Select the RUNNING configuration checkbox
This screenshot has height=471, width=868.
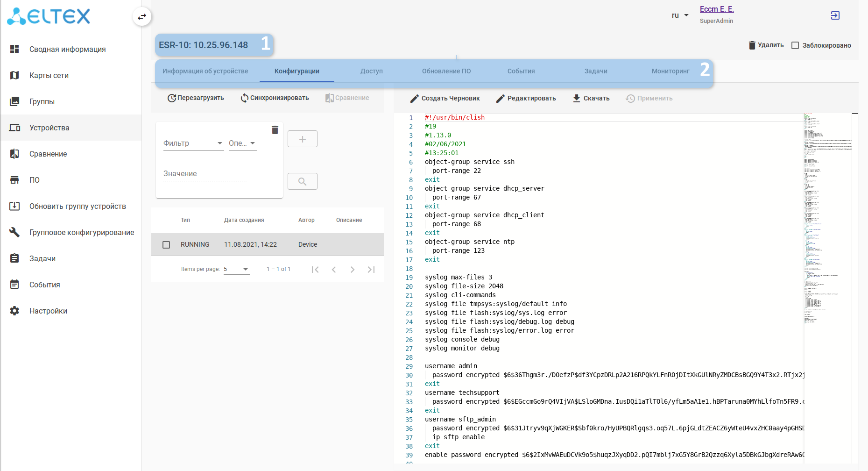pyautogui.click(x=166, y=245)
